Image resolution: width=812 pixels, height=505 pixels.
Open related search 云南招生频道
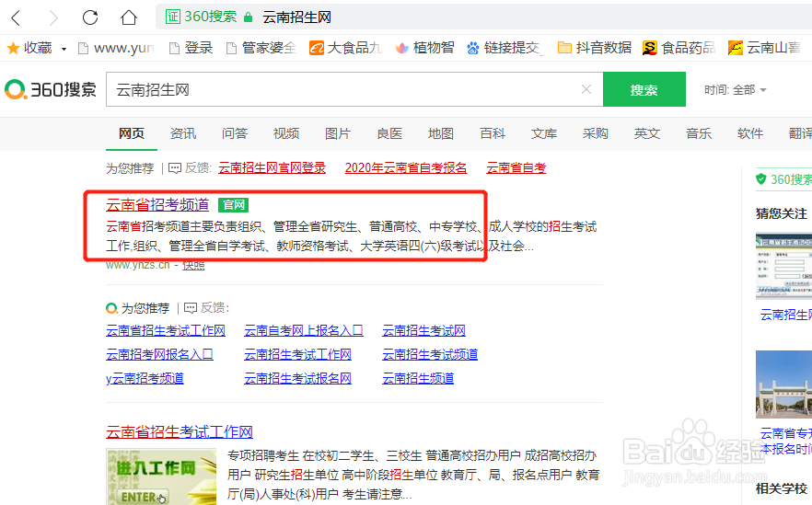pos(418,378)
